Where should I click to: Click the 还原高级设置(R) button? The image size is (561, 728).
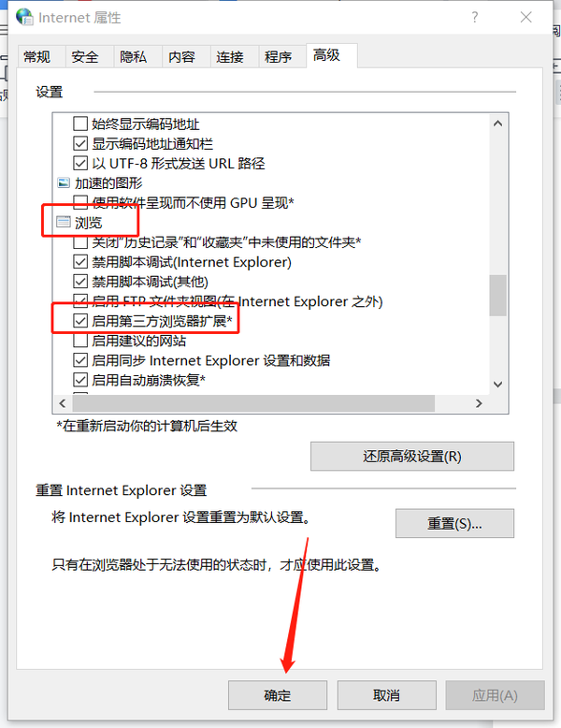[x=412, y=457]
